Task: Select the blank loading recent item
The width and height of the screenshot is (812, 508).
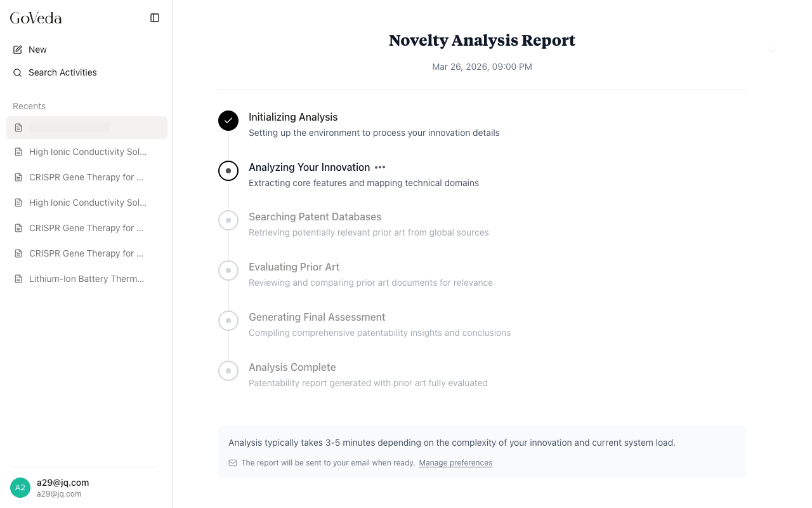Action: coord(87,128)
